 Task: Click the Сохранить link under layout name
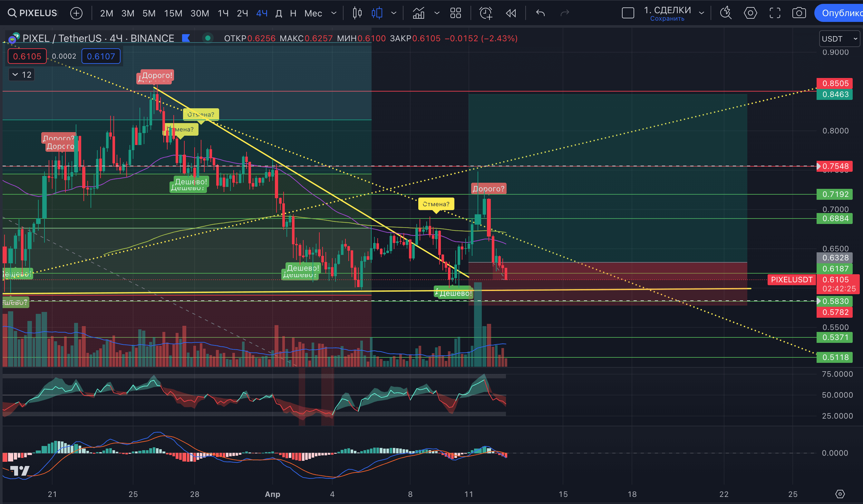pyautogui.click(x=667, y=18)
